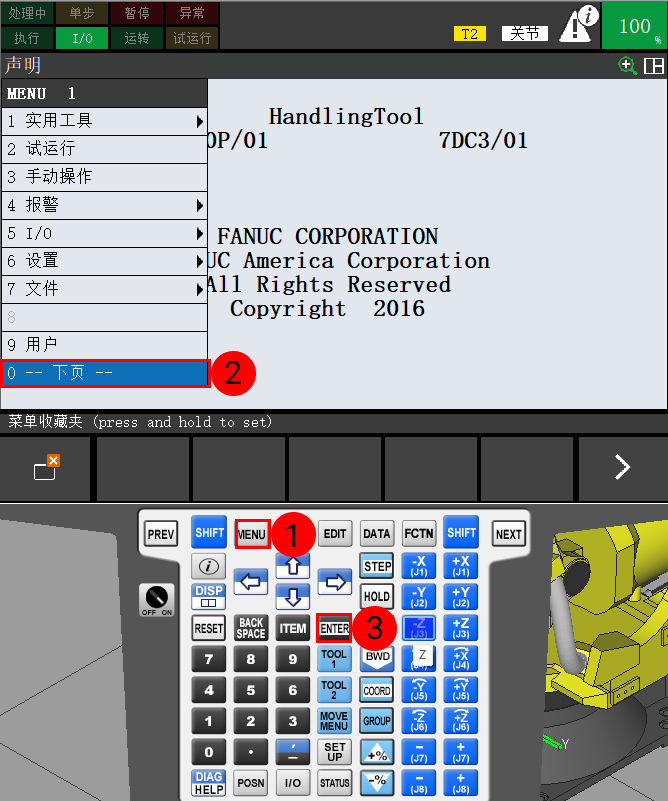This screenshot has height=801, width=668.
Task: Click the right arrow key on keypad
Action: click(335, 581)
